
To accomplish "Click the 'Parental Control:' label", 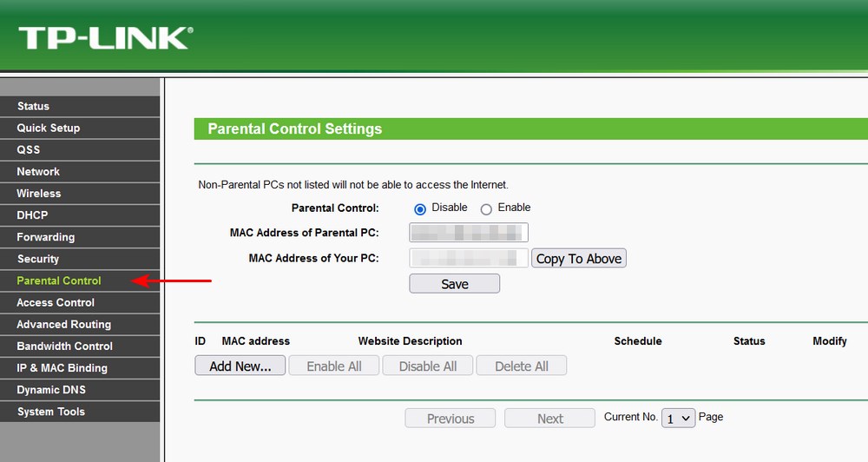I will click(x=335, y=208).
